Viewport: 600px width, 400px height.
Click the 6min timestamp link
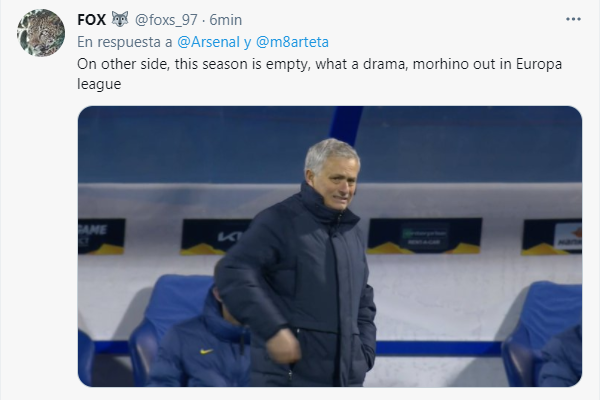pos(226,20)
